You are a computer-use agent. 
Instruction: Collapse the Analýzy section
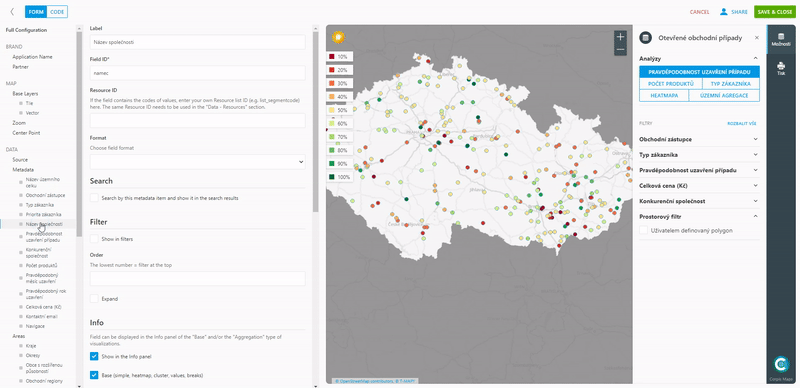(x=756, y=59)
